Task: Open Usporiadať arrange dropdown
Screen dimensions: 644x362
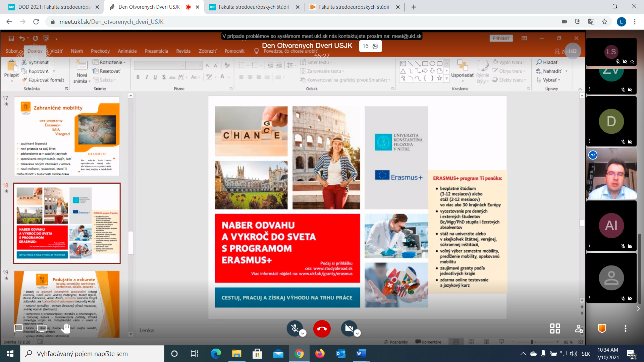Action: [463, 72]
